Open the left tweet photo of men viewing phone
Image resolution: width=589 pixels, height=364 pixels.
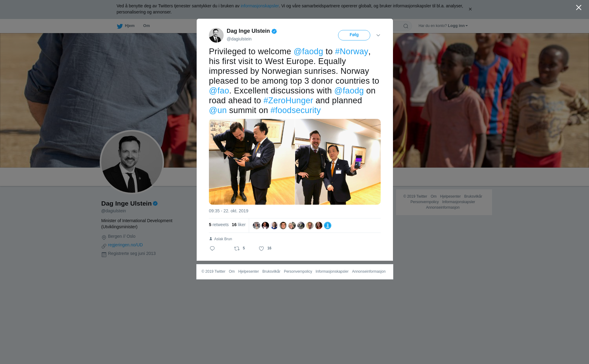(252, 162)
